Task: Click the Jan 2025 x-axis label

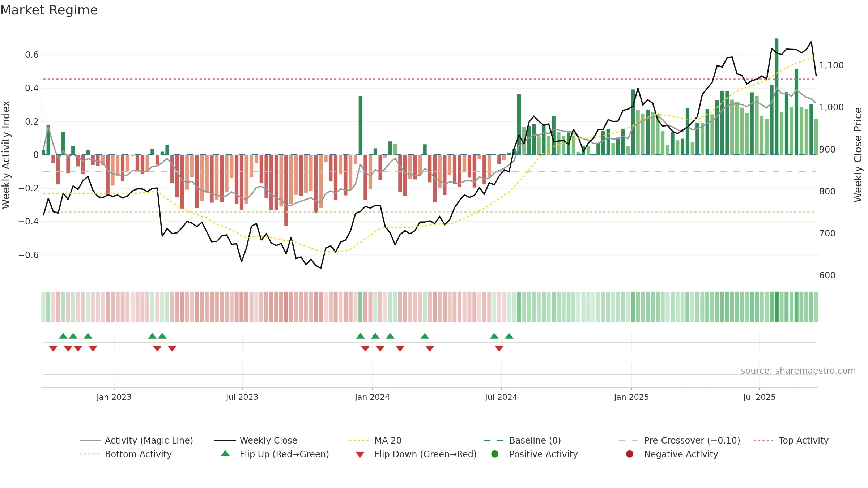Action: pyautogui.click(x=631, y=397)
